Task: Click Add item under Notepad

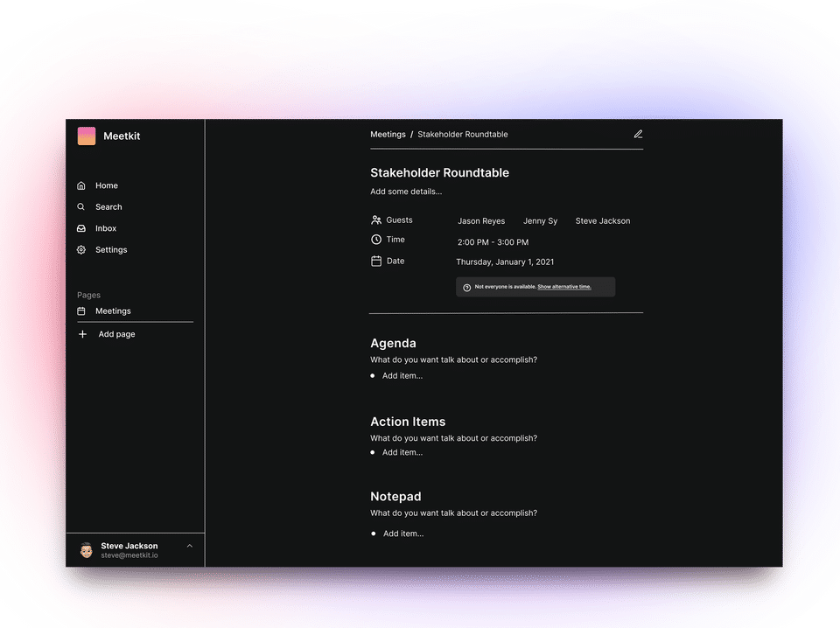Action: (403, 534)
